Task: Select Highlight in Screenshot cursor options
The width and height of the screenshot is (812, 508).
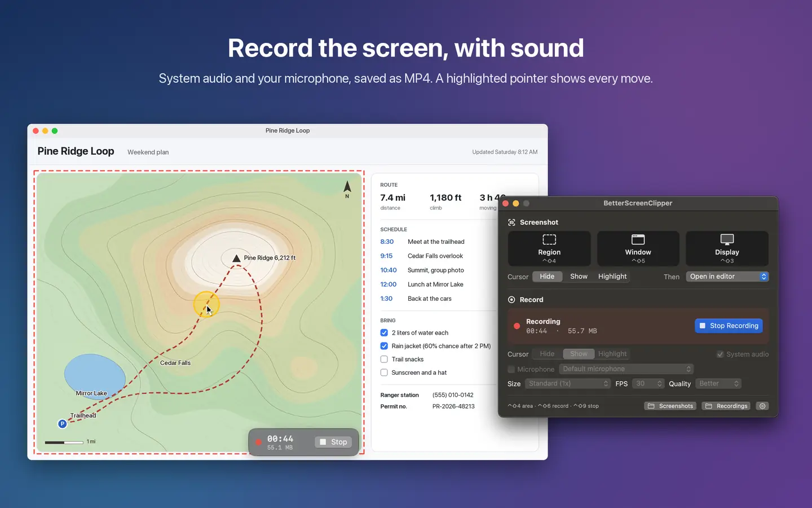Action: pyautogui.click(x=612, y=277)
